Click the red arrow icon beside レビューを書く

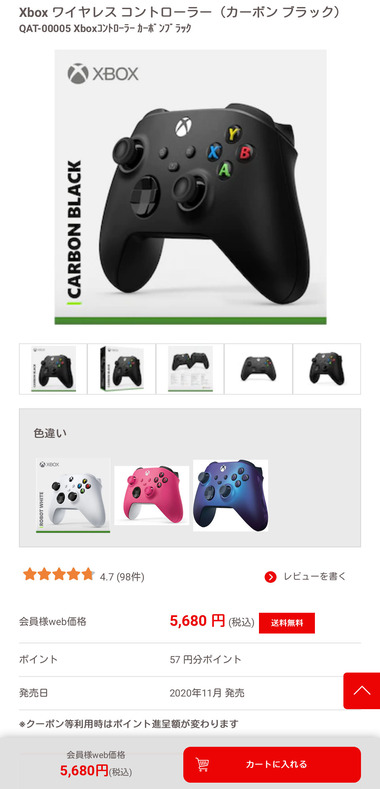click(x=270, y=577)
